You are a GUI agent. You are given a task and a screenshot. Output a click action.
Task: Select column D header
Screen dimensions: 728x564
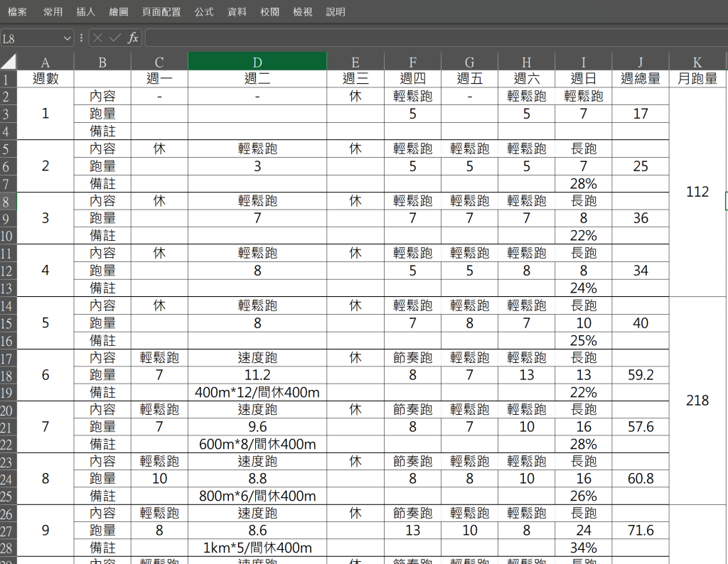coord(257,62)
